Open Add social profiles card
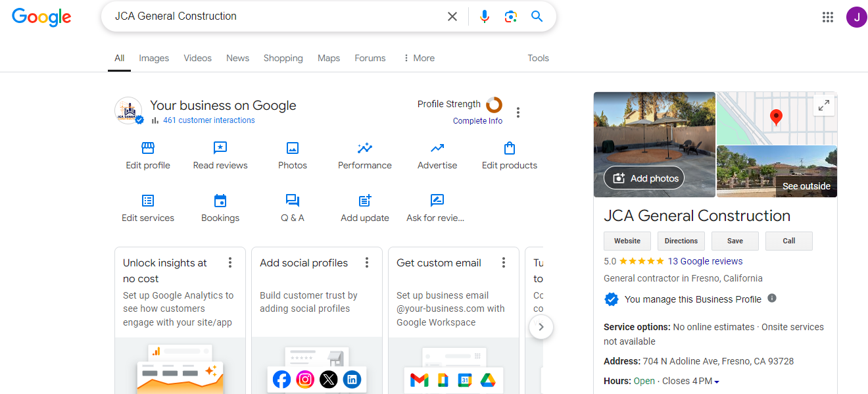The height and width of the screenshot is (394, 868). (x=317, y=320)
